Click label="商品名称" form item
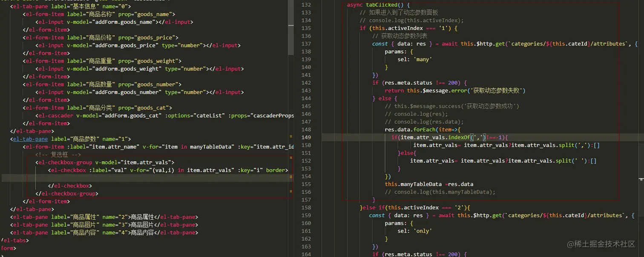Image resolution: width=644 pixels, height=257 pixels. [98, 14]
